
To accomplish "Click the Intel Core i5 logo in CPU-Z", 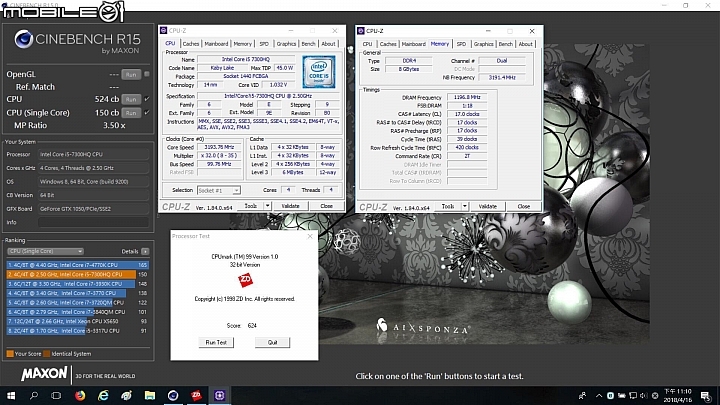I will point(319,72).
